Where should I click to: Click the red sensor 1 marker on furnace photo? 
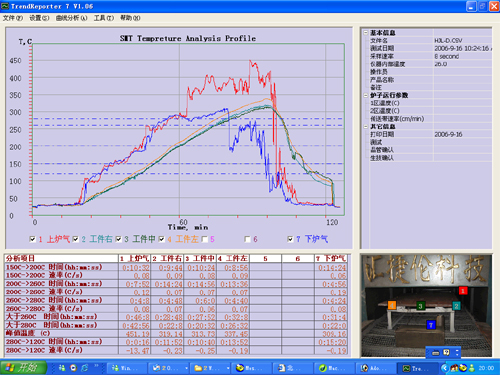coord(463,291)
